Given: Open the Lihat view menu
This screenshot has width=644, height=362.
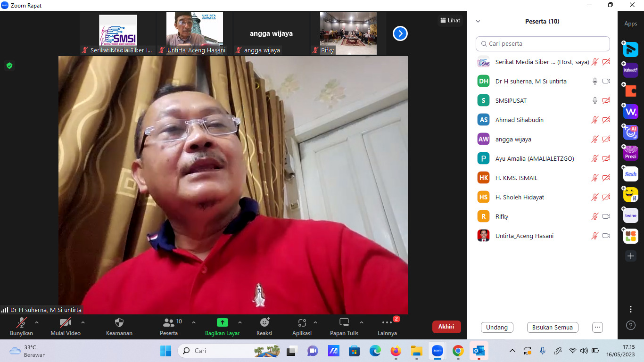Looking at the screenshot, I should [x=450, y=20].
